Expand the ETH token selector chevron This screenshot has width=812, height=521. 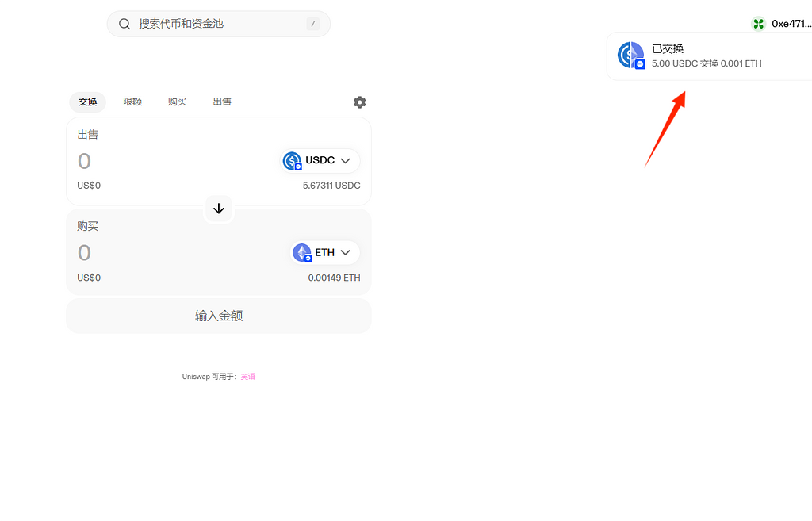[346, 253]
